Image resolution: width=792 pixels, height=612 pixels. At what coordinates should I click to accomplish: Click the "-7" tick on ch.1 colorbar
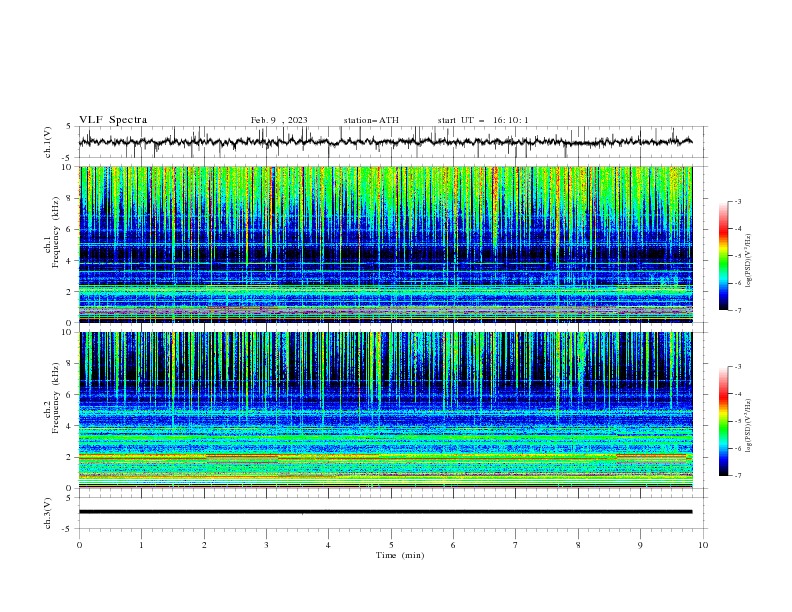pos(738,310)
